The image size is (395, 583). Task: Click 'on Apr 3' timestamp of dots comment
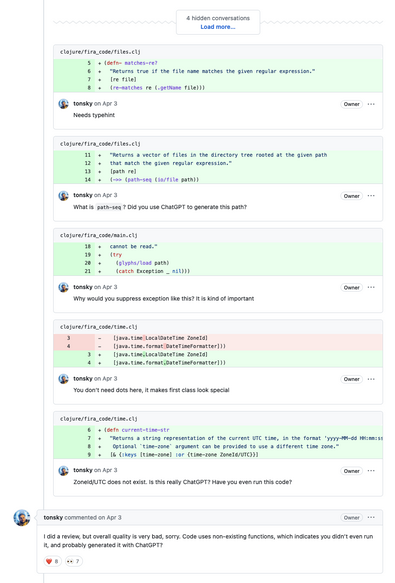coord(106,378)
